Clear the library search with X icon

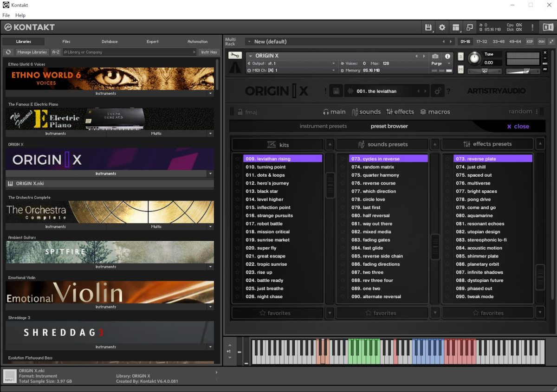(194, 52)
